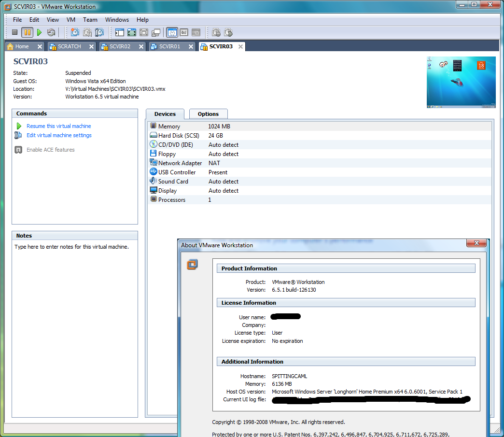Open the View menu
Image resolution: width=504 pixels, height=437 pixels.
click(x=53, y=20)
